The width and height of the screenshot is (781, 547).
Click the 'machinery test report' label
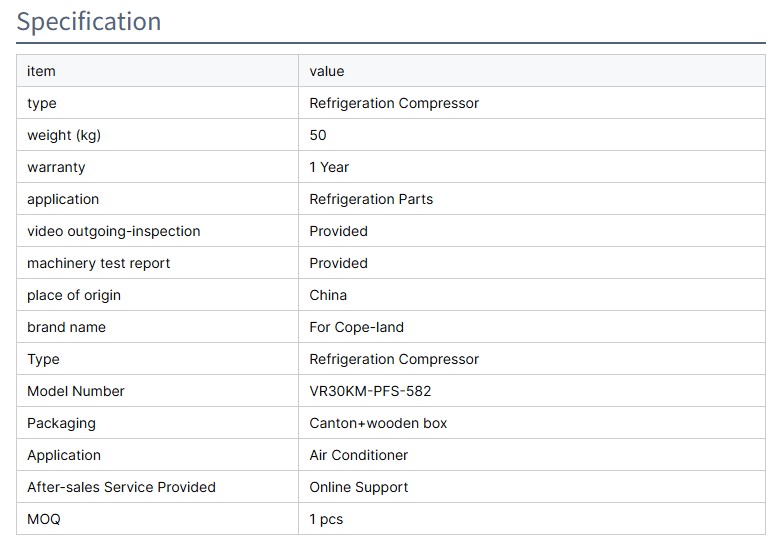(99, 263)
